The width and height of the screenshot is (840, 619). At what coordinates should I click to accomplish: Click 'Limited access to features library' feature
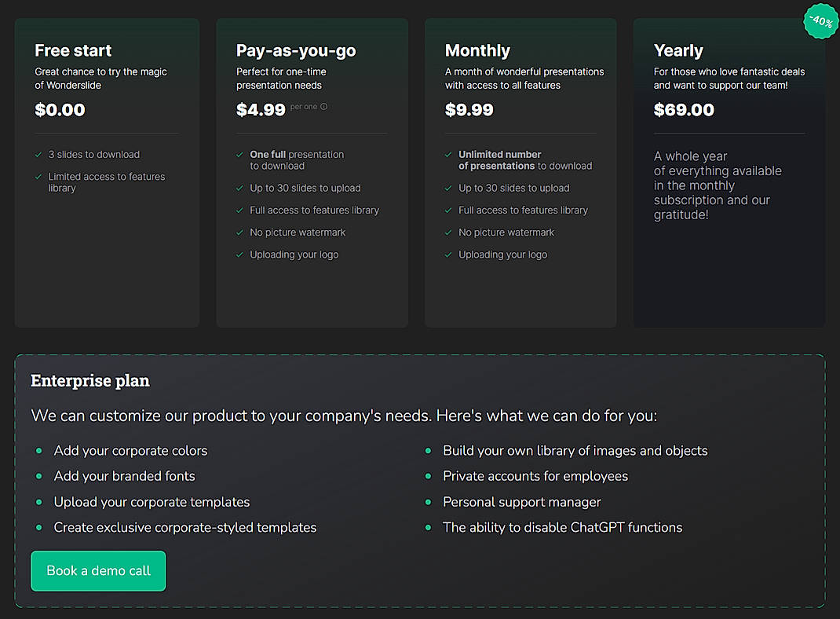coord(106,182)
